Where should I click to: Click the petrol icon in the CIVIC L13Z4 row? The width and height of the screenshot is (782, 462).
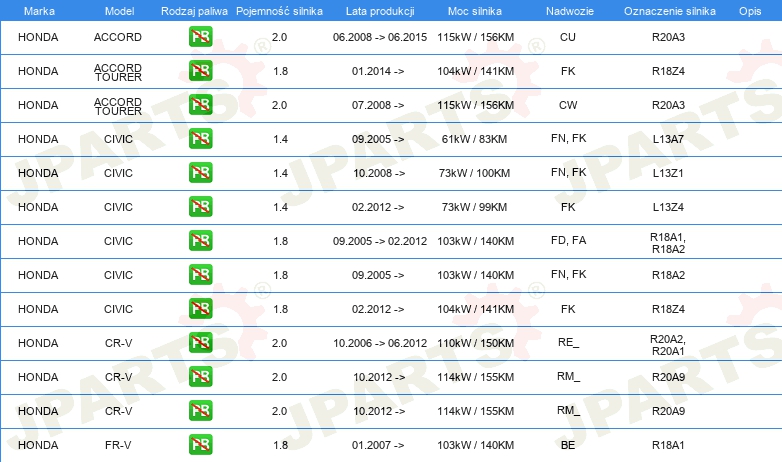pos(200,206)
